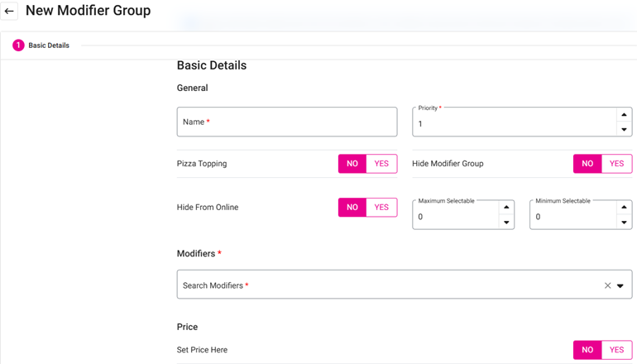Open the Basic Details step tab
637x364 pixels.
coord(49,45)
